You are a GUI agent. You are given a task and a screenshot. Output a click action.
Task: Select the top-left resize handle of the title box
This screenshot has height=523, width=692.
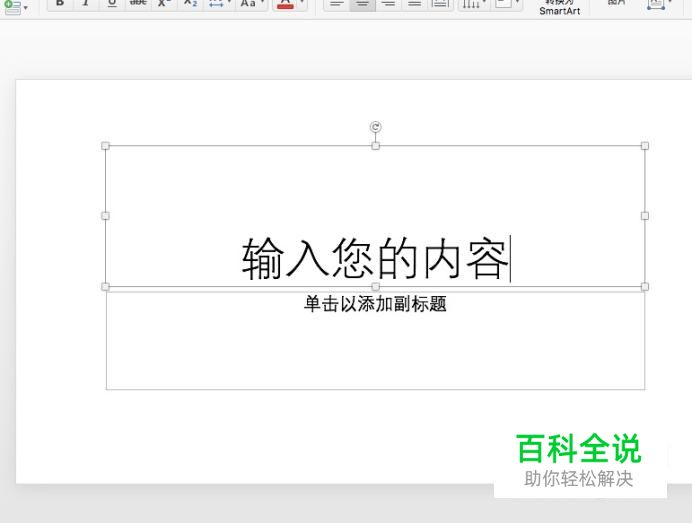[x=105, y=146]
